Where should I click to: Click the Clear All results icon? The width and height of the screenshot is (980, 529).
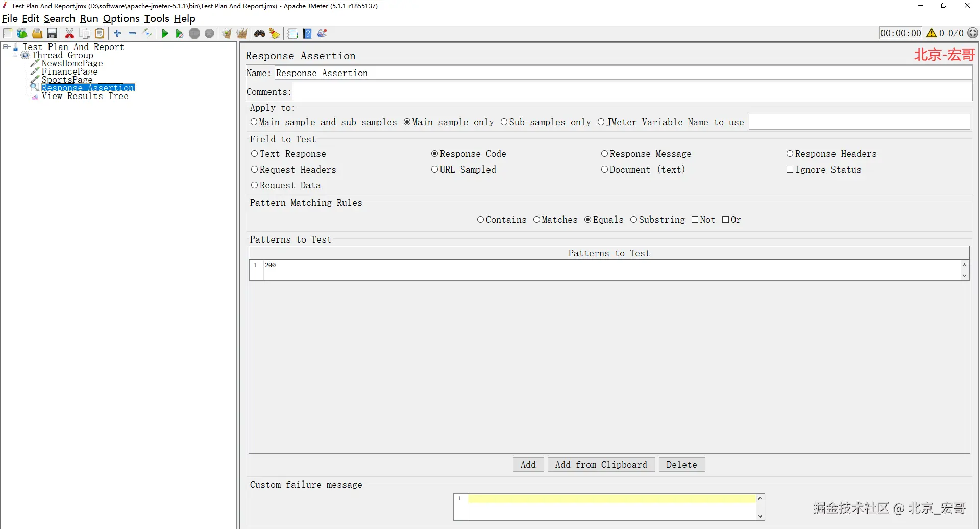(x=242, y=34)
